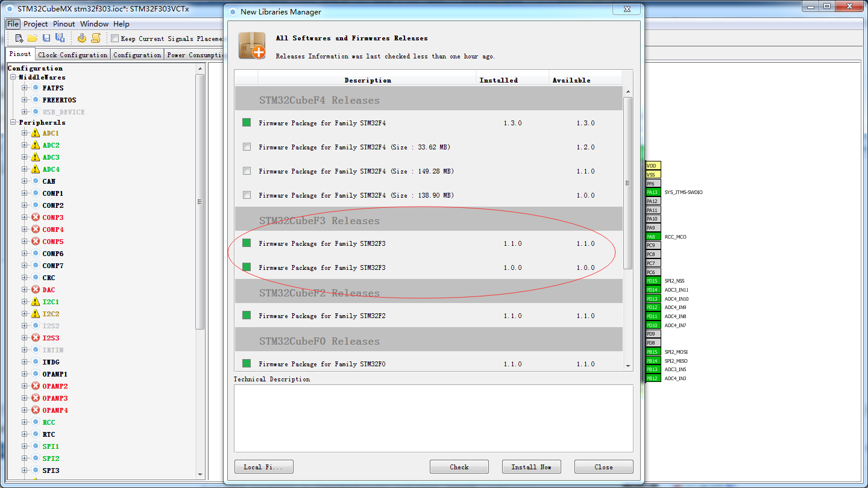Toggle the STM32F3 version 1.0.0 package checkbox

pyautogui.click(x=247, y=267)
